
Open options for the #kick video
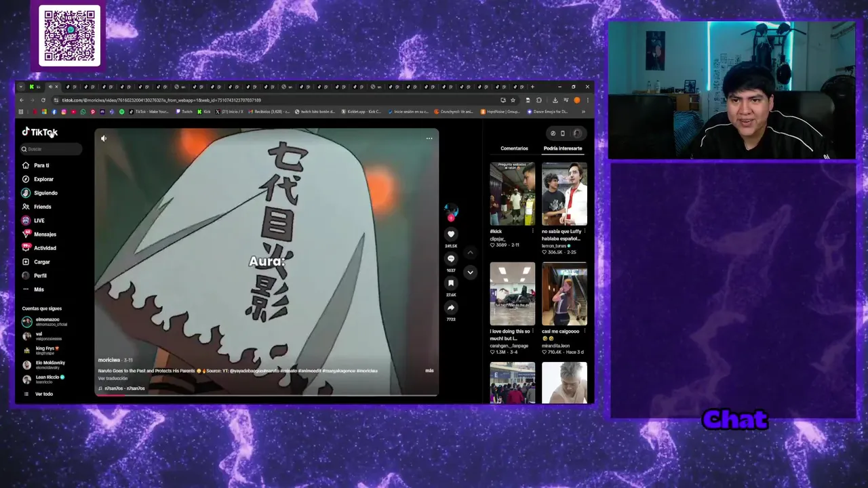tap(533, 231)
